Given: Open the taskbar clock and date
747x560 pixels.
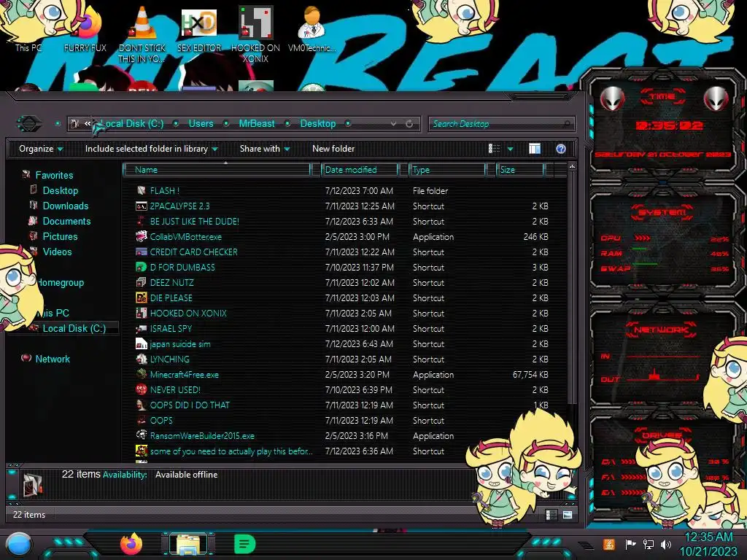Looking at the screenshot, I should (x=708, y=544).
